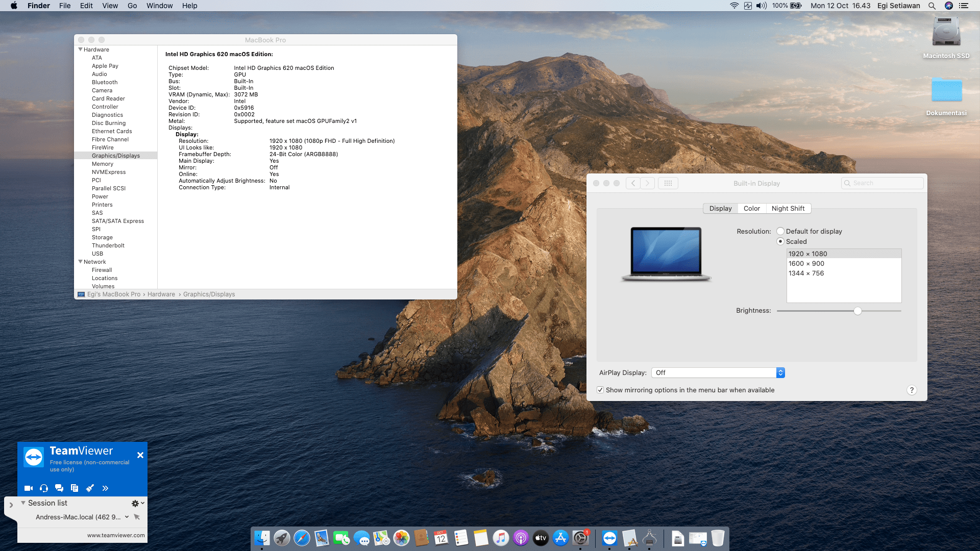The width and height of the screenshot is (980, 551).
Task: Collapse the Session list triangle
Action: point(23,503)
